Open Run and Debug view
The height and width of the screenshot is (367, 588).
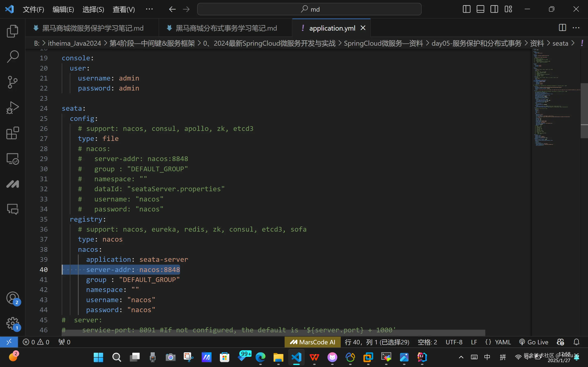point(12,107)
